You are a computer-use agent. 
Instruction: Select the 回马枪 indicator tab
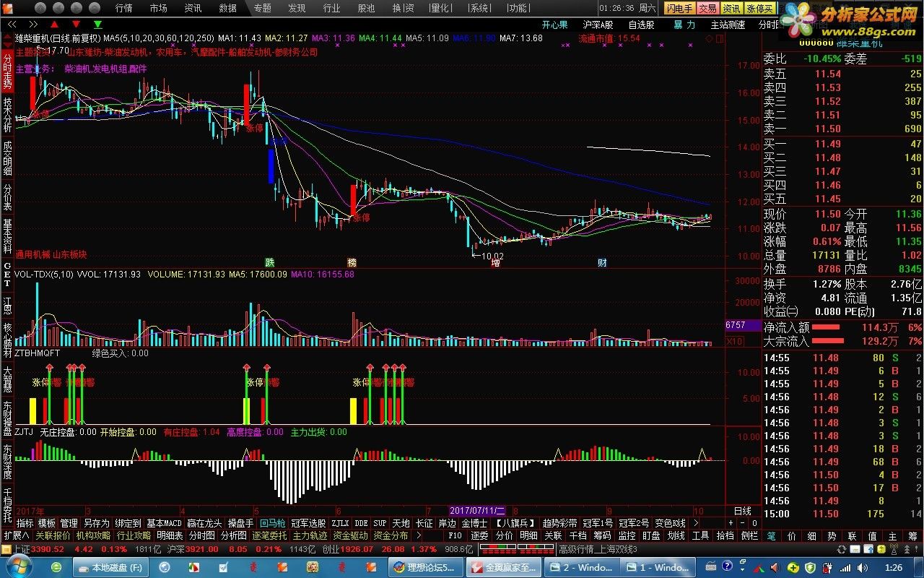273,523
